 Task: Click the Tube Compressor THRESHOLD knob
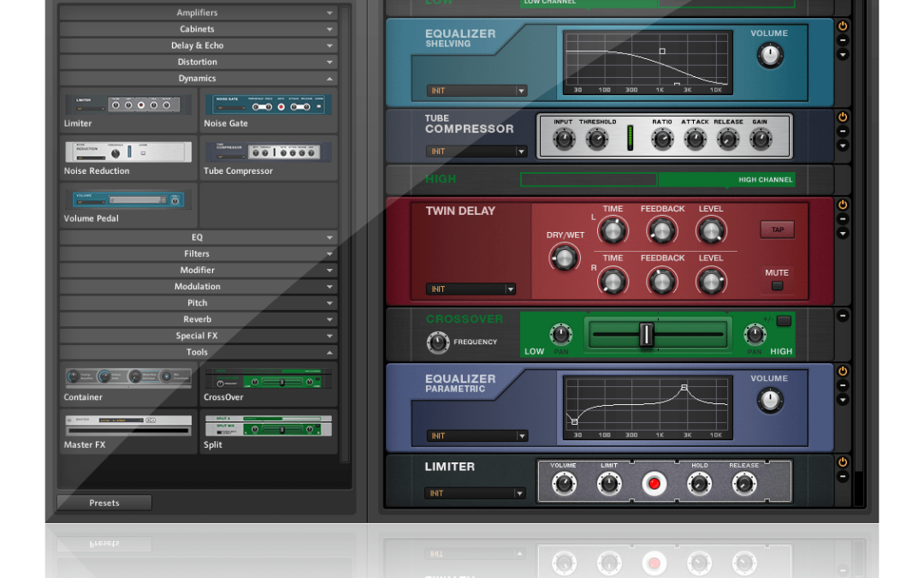[x=597, y=140]
